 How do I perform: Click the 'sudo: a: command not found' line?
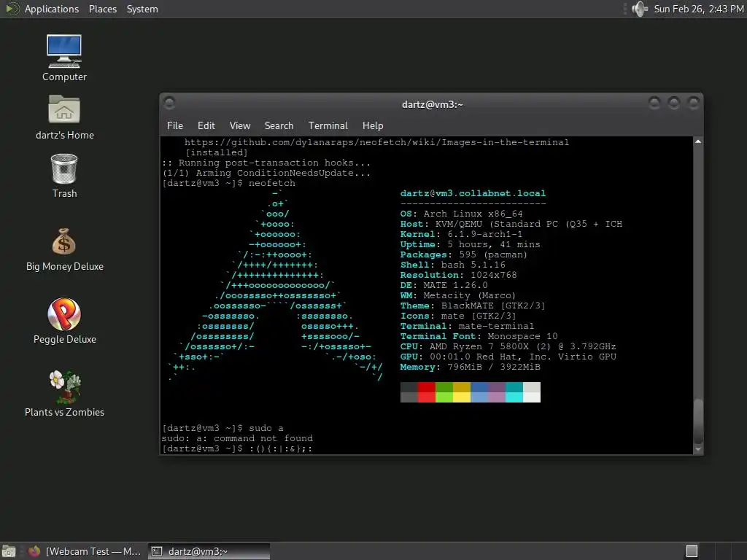(237, 438)
